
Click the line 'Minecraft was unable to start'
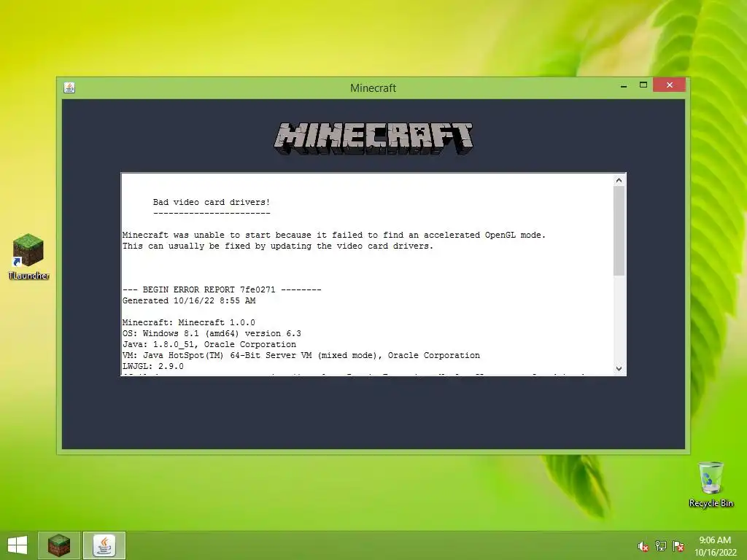click(334, 235)
